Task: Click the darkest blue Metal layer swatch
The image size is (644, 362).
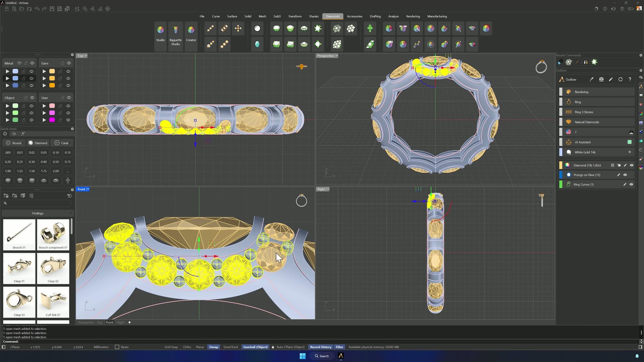Action: pyautogui.click(x=15, y=85)
